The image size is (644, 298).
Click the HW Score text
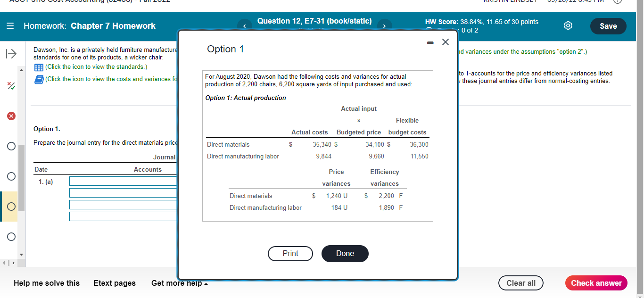(x=482, y=22)
